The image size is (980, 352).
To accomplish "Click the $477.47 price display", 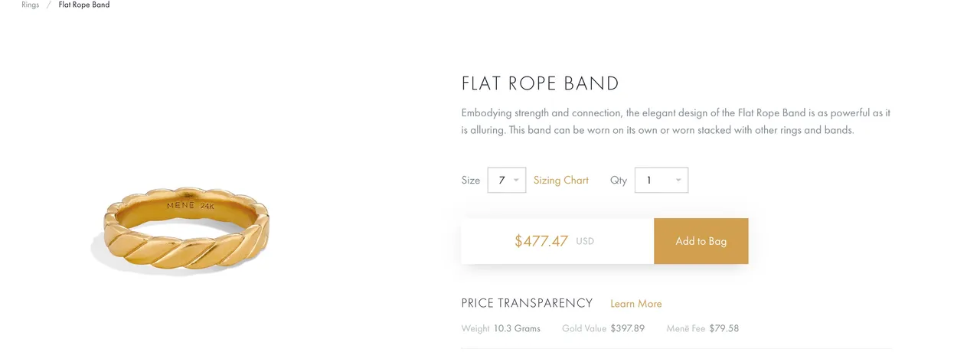I will pyautogui.click(x=541, y=241).
